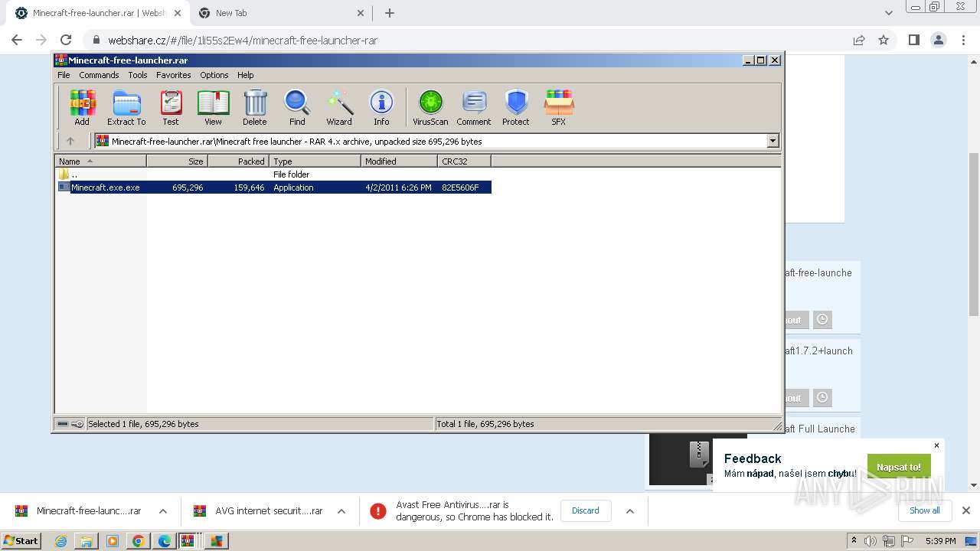Open Chrome from the taskbar
This screenshot has height=551, width=980.
coord(138,541)
